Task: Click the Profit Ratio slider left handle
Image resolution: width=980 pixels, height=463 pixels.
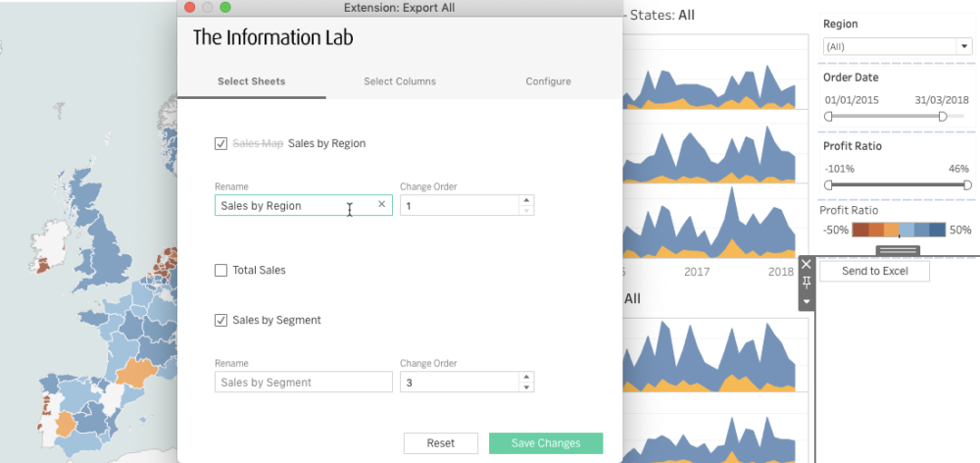Action: 829,185
